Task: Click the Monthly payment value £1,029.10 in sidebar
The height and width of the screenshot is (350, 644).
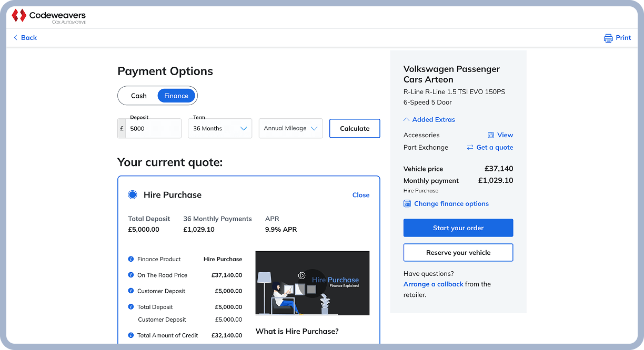Action: tap(496, 180)
